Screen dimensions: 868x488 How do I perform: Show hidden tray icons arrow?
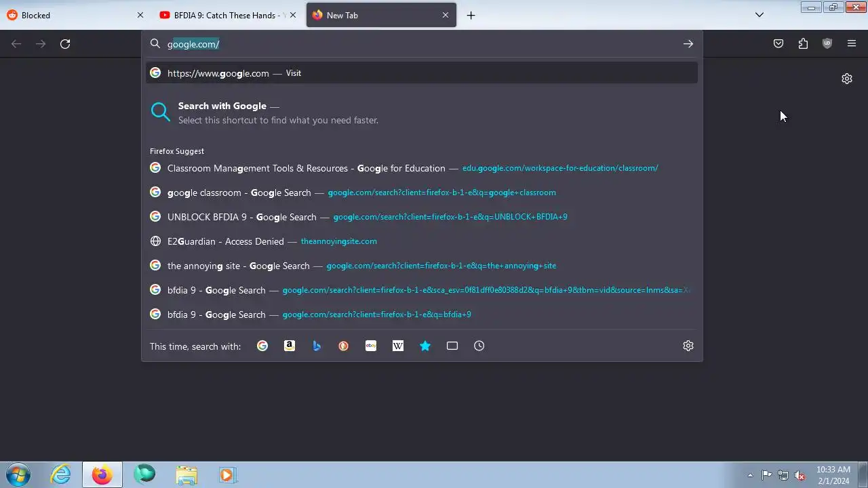(750, 475)
